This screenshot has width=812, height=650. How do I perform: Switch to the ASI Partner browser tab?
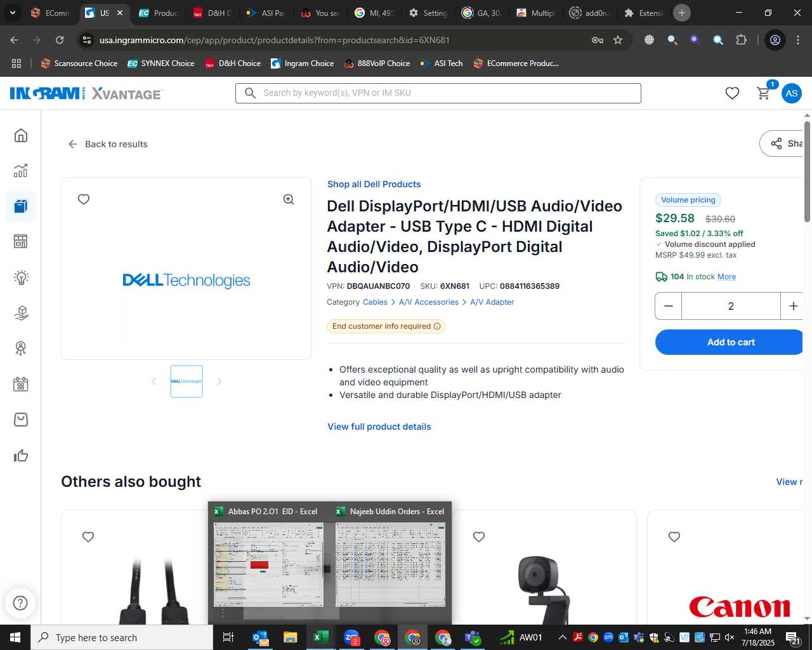[266, 13]
